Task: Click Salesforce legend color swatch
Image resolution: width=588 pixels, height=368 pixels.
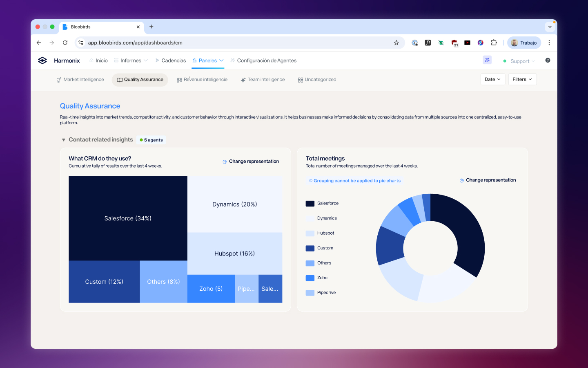Action: [x=310, y=204]
